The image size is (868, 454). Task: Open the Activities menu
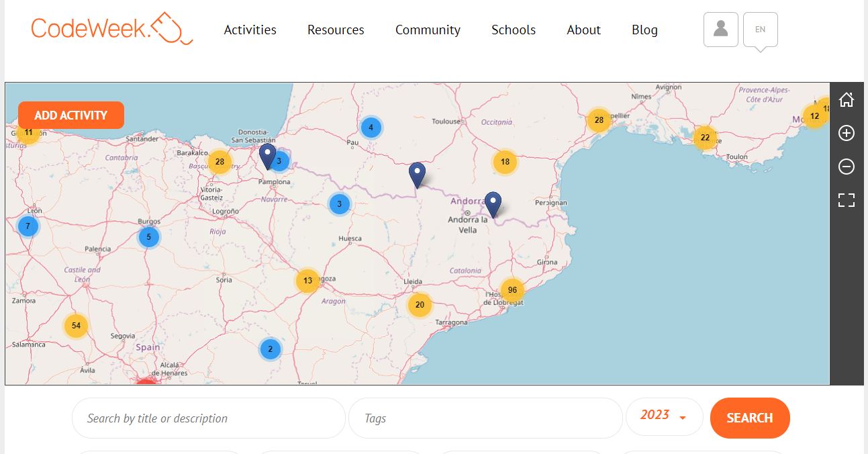point(250,30)
